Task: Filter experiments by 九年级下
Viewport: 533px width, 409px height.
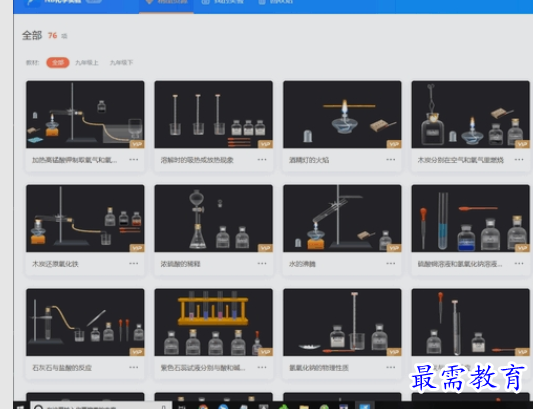Action: point(121,63)
